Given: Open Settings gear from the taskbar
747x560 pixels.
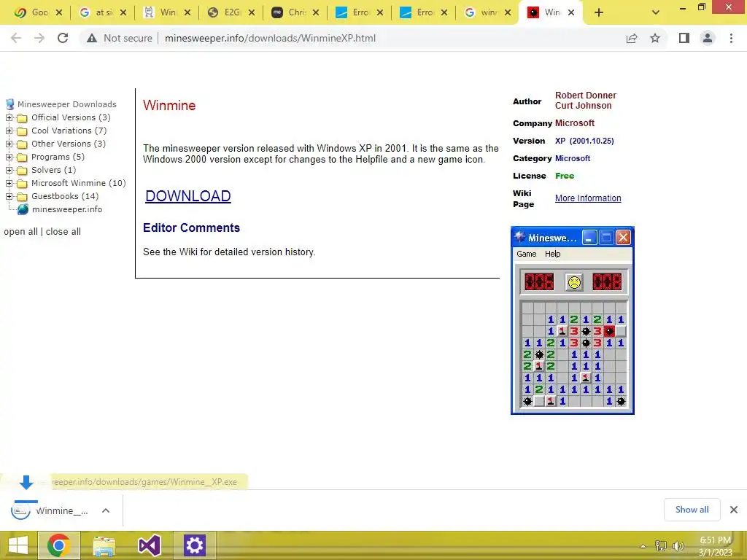Looking at the screenshot, I should coord(194,545).
